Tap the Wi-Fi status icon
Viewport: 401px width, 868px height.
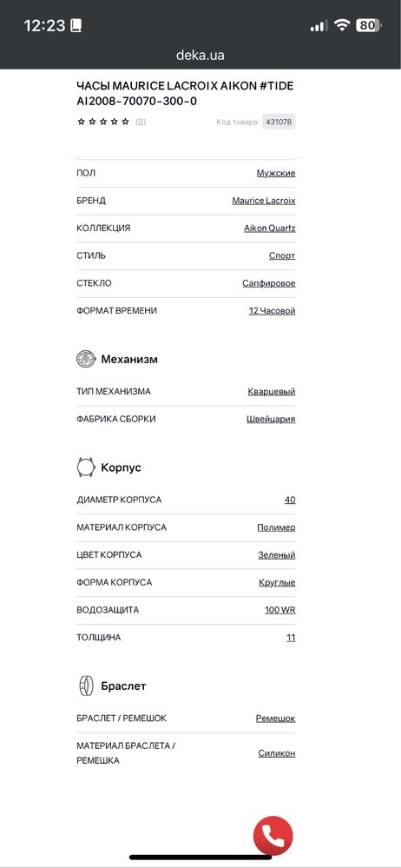coord(342,25)
